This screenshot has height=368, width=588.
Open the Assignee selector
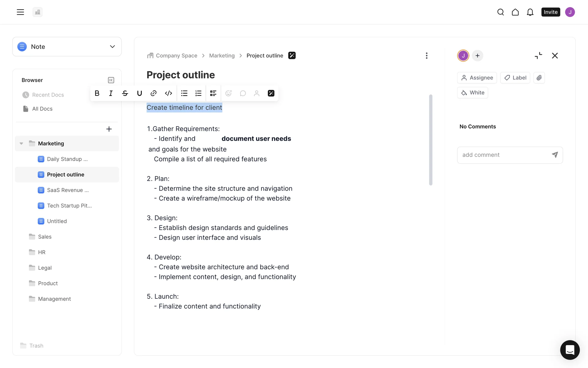pos(477,78)
